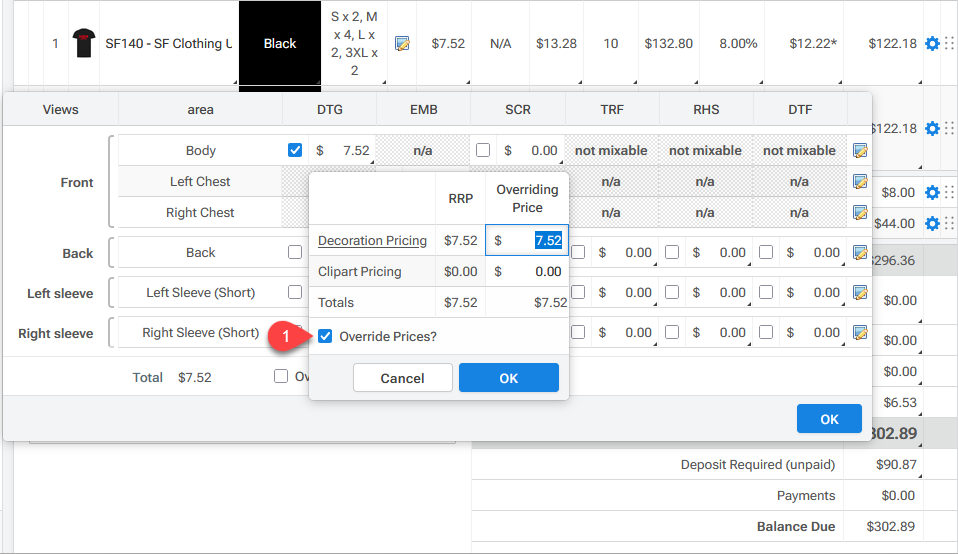The image size is (958, 554).
Task: Click the DTG column header
Action: pyautogui.click(x=330, y=109)
